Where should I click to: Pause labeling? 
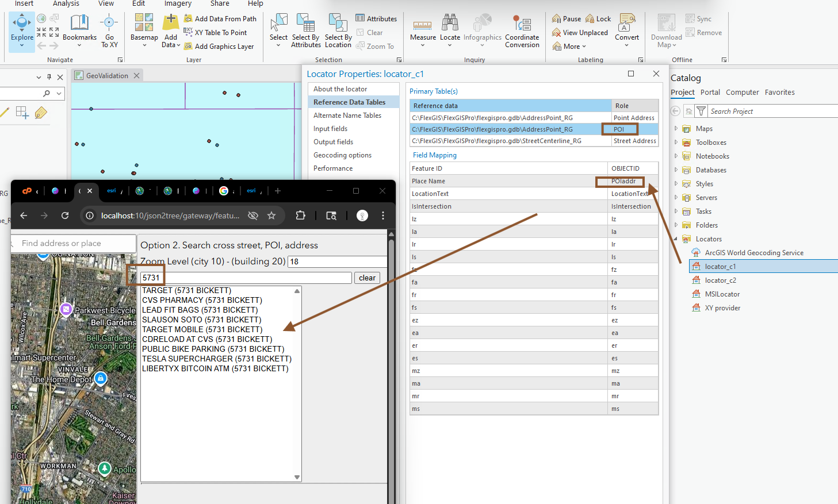click(567, 19)
